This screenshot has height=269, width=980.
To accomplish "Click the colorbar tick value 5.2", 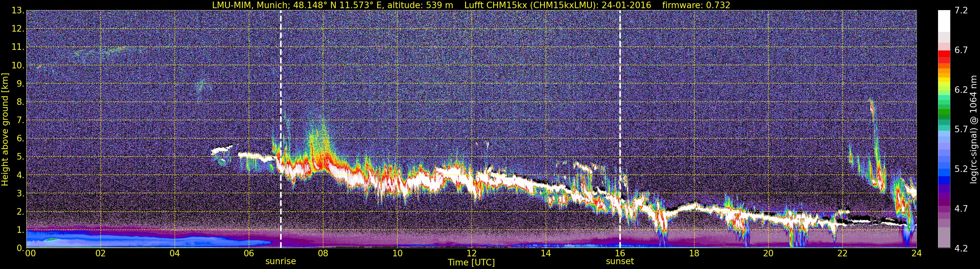I will 961,169.
